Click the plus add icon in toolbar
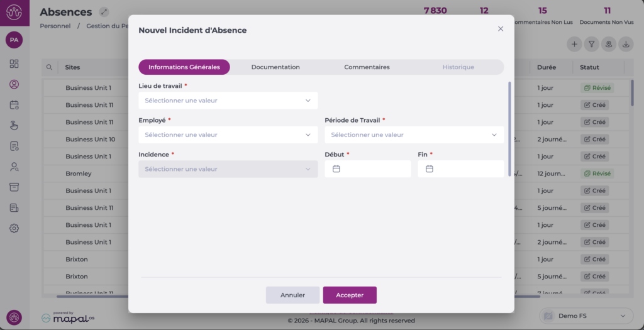The width and height of the screenshot is (644, 330). pyautogui.click(x=574, y=44)
